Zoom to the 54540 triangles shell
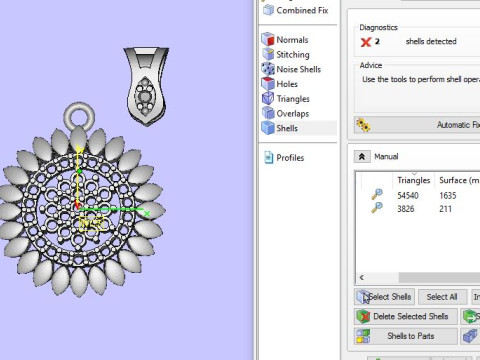 click(377, 194)
